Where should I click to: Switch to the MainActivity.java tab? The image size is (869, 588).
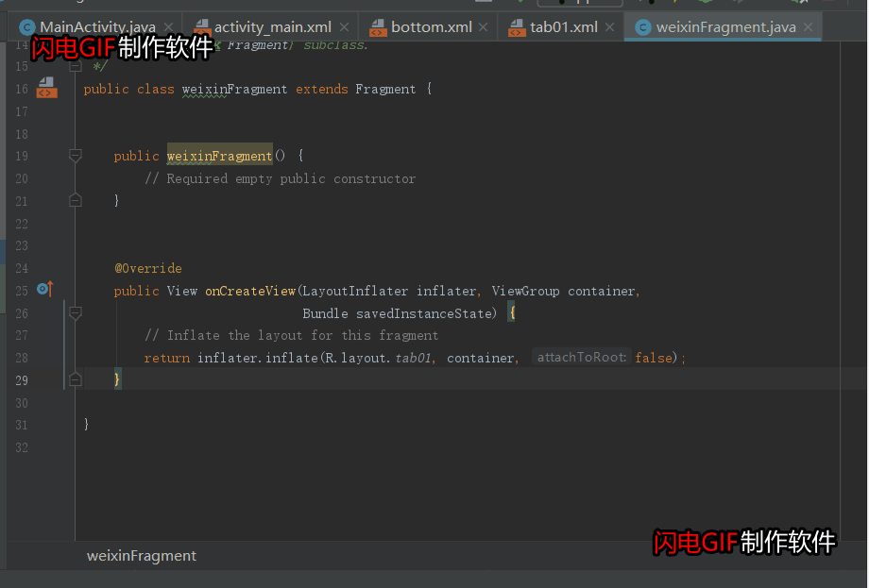(x=97, y=26)
